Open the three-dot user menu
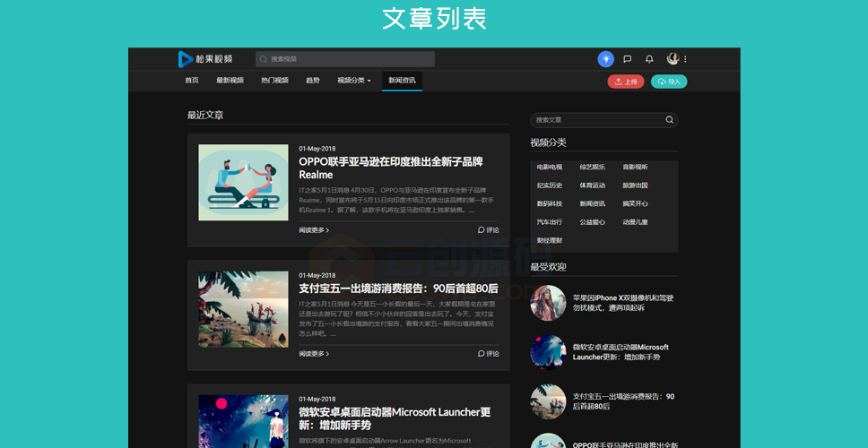 pos(685,59)
